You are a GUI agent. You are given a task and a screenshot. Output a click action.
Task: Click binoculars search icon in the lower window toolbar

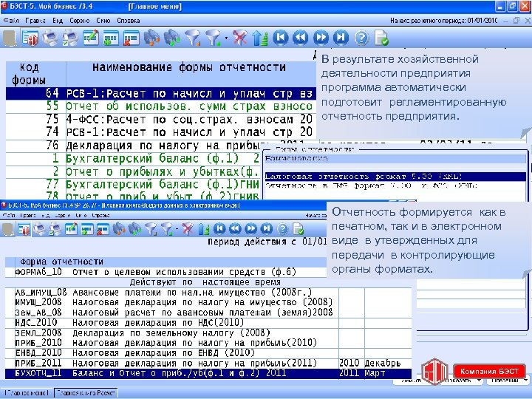pos(119,229)
